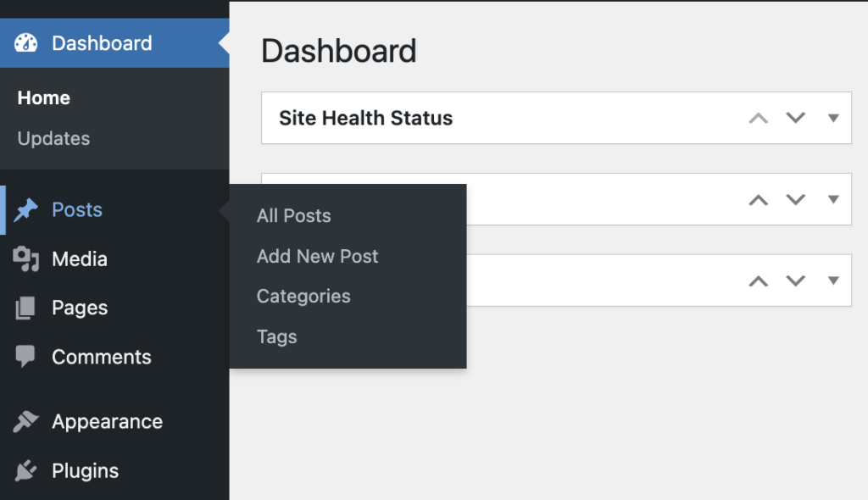Move Site Health Status widget down

coord(795,118)
